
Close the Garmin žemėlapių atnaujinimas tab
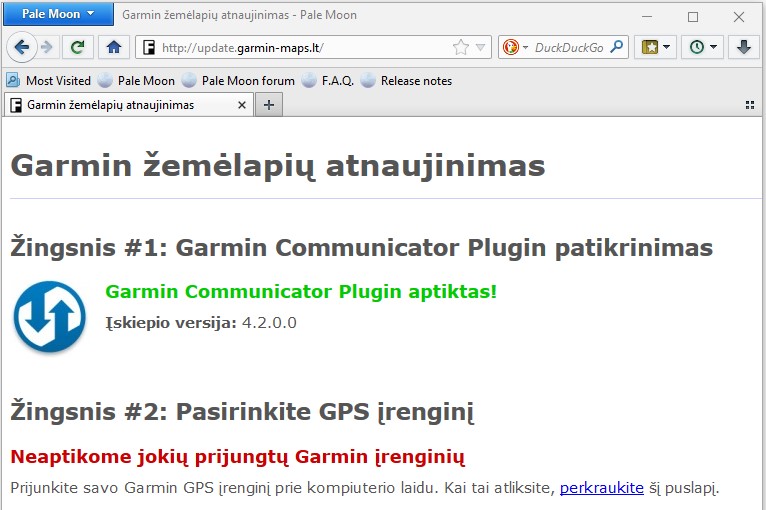pos(242,105)
